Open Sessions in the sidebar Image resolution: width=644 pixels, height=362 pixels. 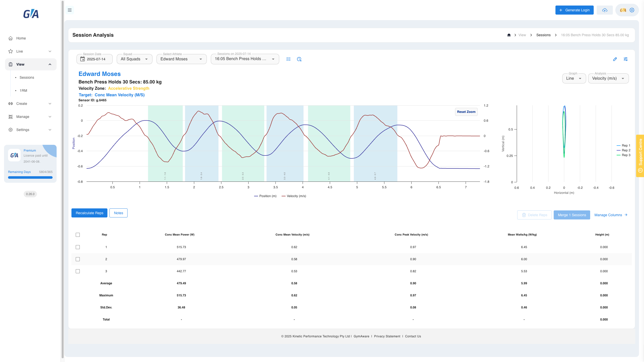[x=27, y=77]
